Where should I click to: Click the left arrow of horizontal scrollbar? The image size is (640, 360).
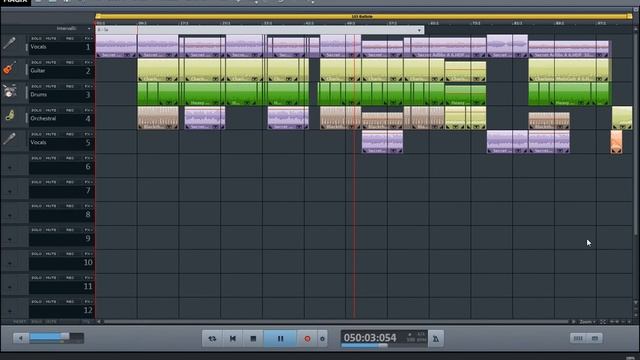(99, 322)
